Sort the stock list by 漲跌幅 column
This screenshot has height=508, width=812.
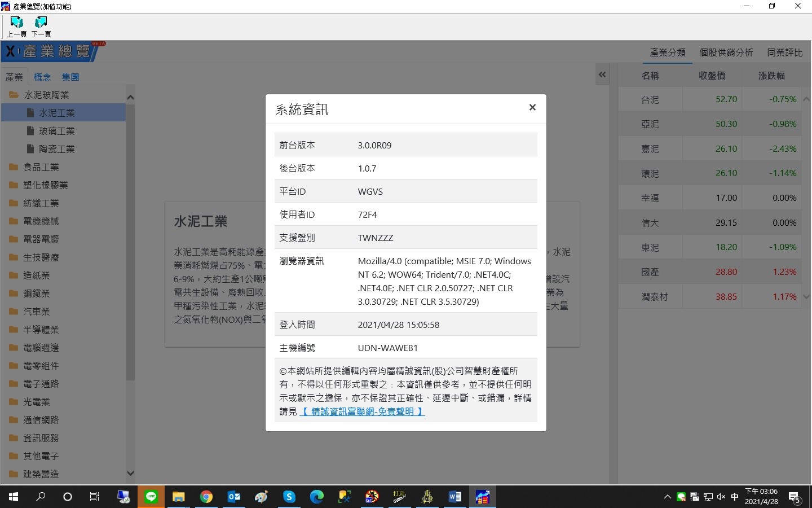[x=771, y=76]
